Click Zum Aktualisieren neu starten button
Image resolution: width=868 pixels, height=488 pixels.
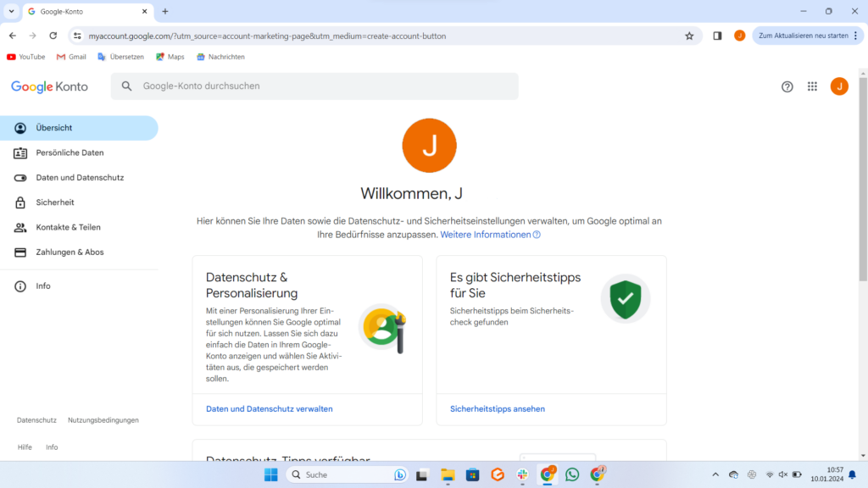point(803,36)
